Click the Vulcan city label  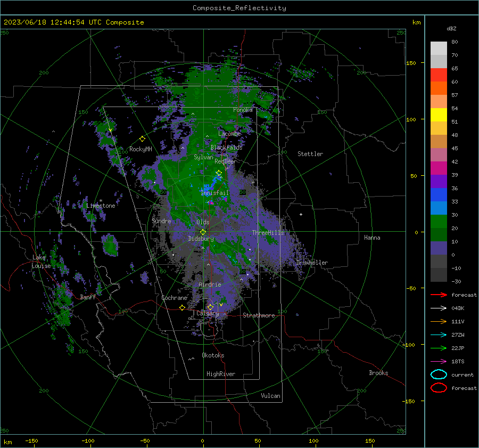coord(270,396)
